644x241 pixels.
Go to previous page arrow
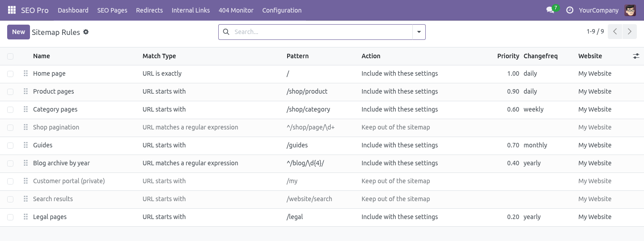(615, 32)
